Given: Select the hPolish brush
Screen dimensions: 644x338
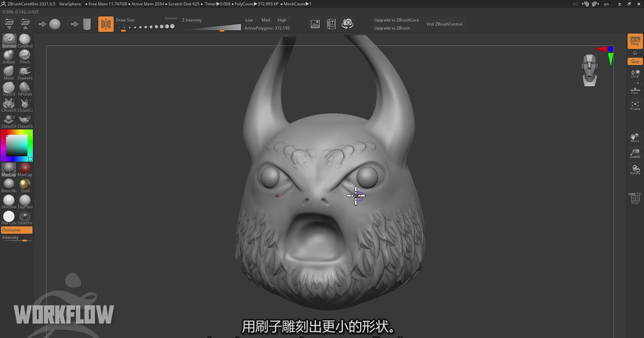Looking at the screenshot, I should [25, 90].
